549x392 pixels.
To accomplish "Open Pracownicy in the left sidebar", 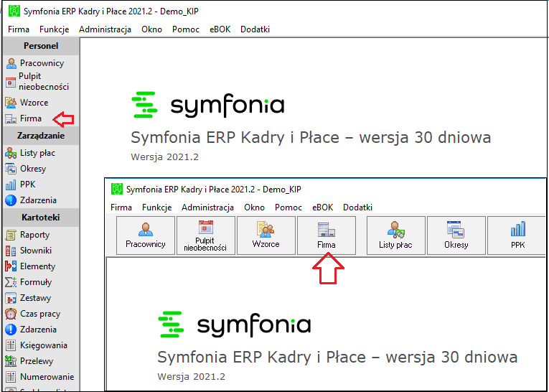I will click(35, 63).
